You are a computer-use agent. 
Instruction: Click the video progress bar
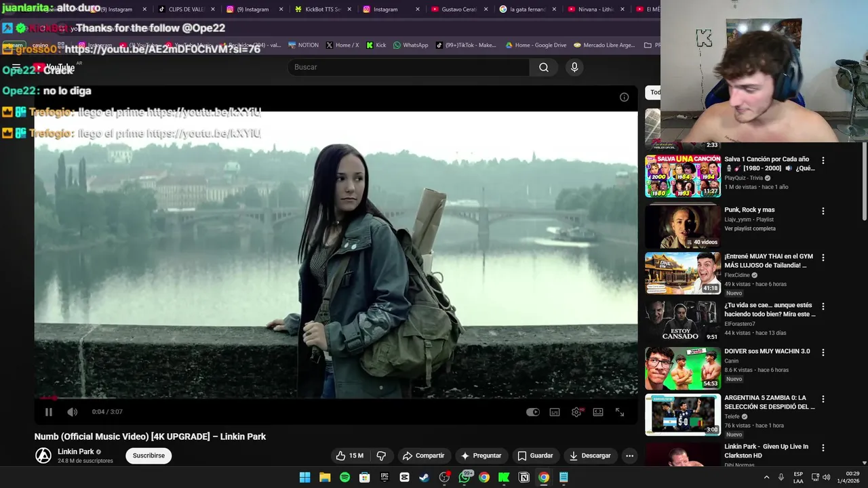(336, 398)
